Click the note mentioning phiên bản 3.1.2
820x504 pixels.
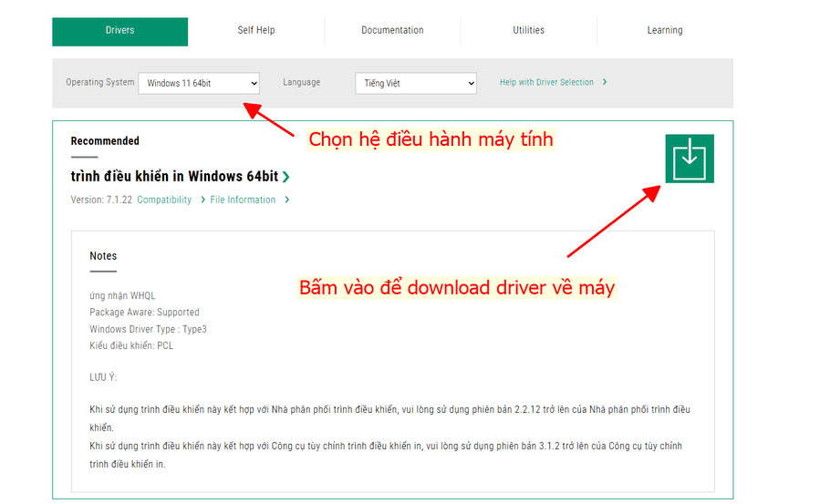pos(386,455)
